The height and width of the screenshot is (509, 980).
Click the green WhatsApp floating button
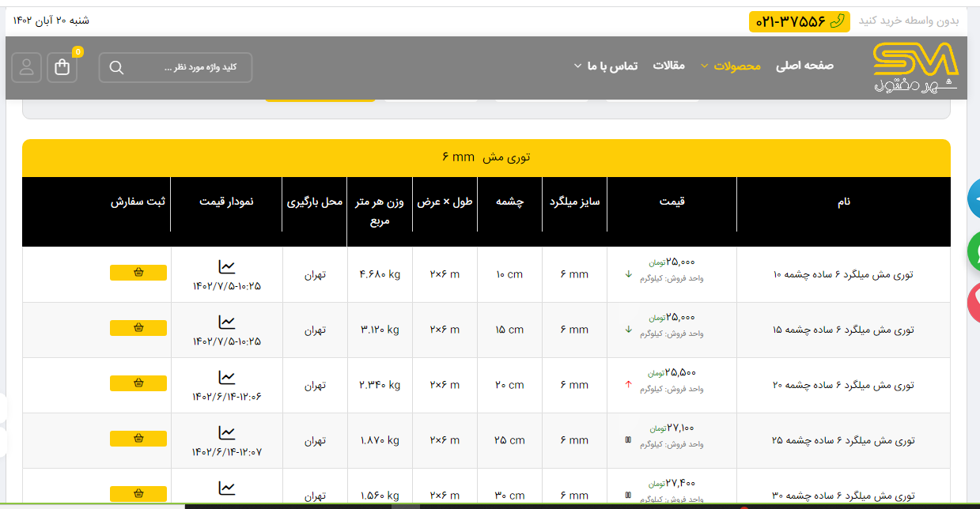(x=974, y=251)
